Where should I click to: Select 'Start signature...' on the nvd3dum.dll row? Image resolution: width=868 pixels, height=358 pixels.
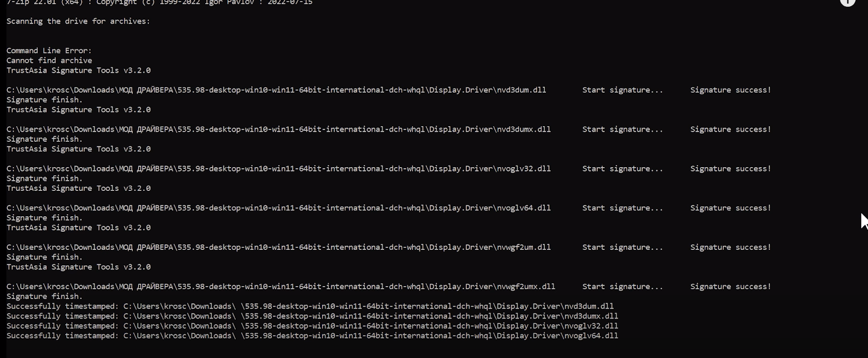(x=622, y=90)
